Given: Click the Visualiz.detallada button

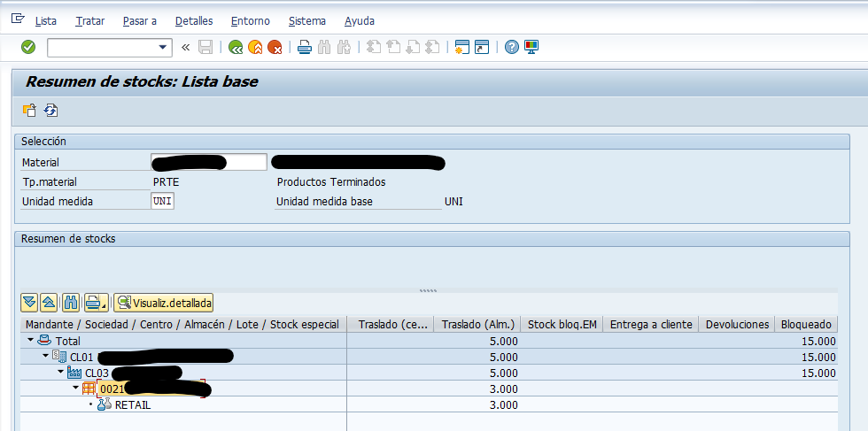Looking at the screenshot, I should pos(164,303).
